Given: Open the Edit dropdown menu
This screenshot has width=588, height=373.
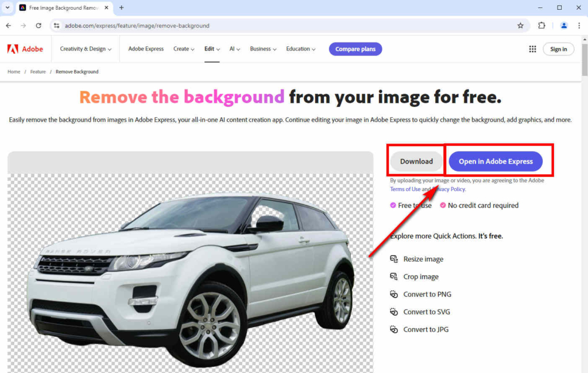Looking at the screenshot, I should point(212,49).
